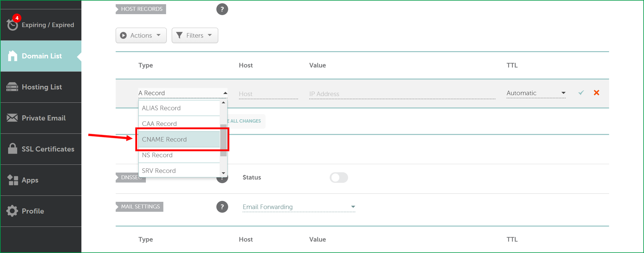The height and width of the screenshot is (253, 644).
Task: Discard the record with the red X
Action: (596, 93)
